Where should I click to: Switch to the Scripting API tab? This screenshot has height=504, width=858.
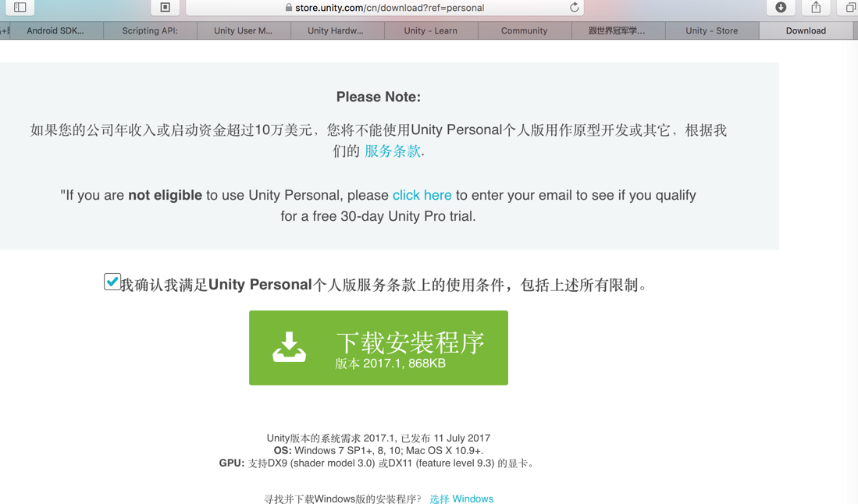(x=150, y=30)
